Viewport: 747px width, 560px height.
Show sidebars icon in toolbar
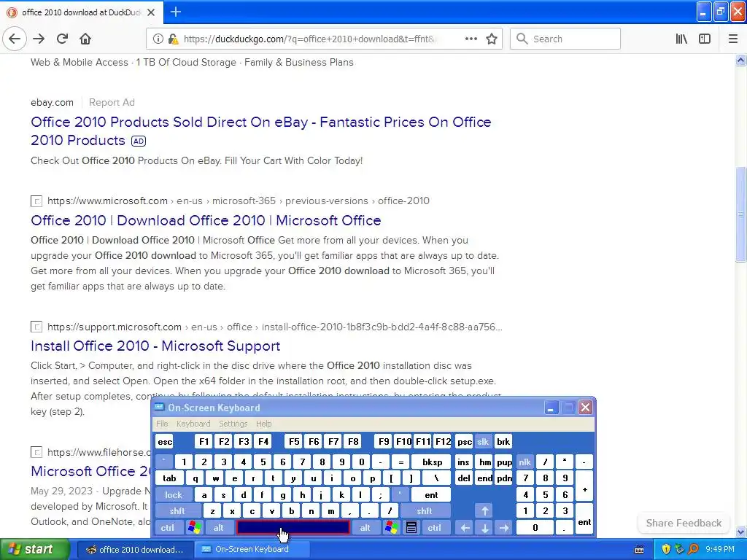tap(705, 39)
